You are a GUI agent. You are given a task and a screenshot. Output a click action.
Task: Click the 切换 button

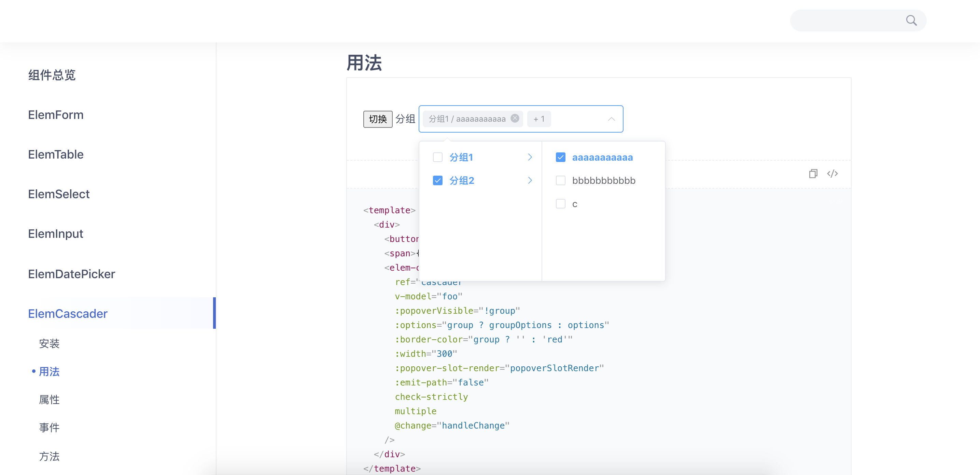pos(377,119)
